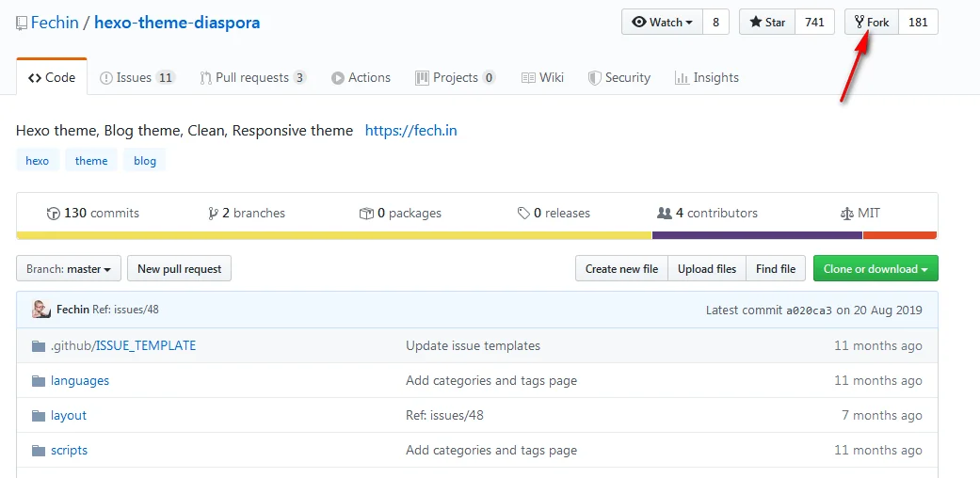Open the Security tab
Viewport: 980px width, 478px height.
pos(619,77)
